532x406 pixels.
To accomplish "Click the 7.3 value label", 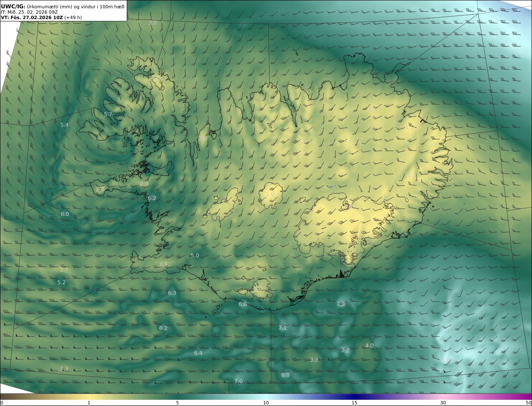I will pyautogui.click(x=341, y=304).
